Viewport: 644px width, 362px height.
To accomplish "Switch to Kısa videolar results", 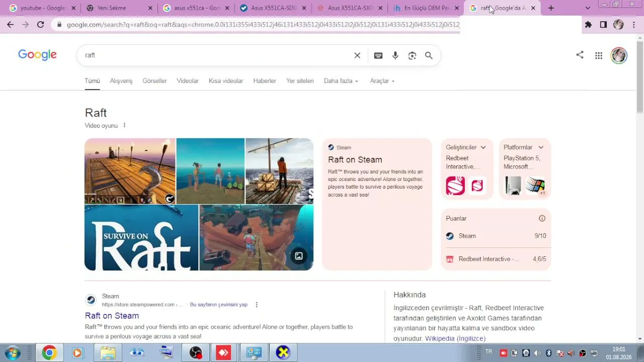I will (x=226, y=81).
